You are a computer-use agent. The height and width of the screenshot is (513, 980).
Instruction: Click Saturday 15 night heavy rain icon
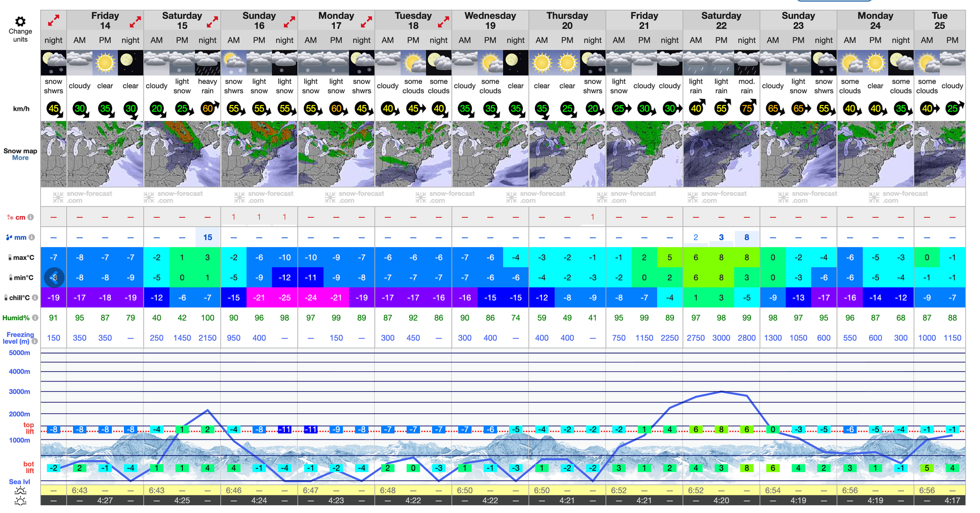coord(208,63)
